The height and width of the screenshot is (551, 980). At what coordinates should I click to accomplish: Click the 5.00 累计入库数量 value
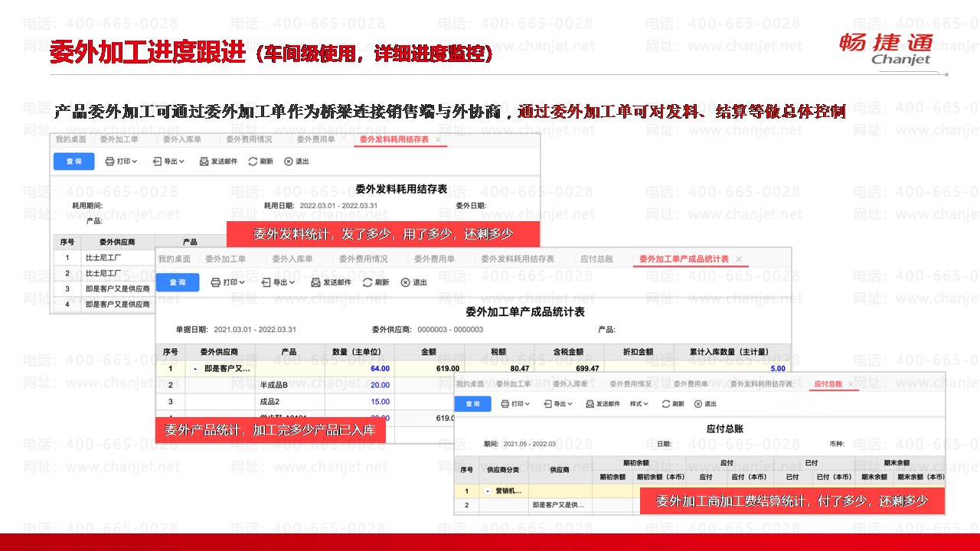778,368
